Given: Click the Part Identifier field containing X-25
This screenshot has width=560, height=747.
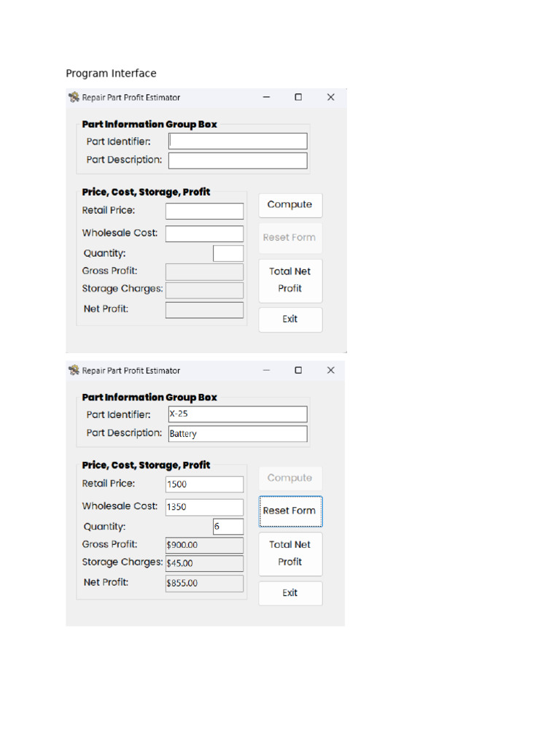Looking at the screenshot, I should (238, 414).
